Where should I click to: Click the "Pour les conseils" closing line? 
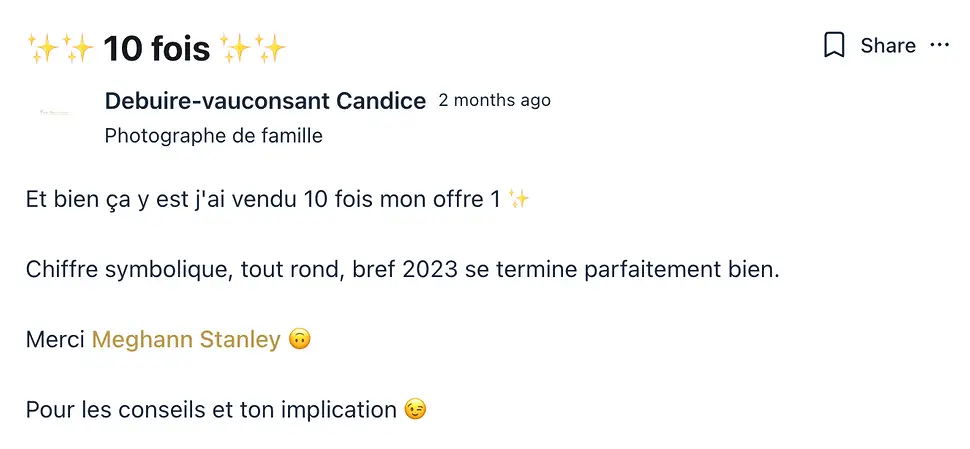tap(226, 409)
